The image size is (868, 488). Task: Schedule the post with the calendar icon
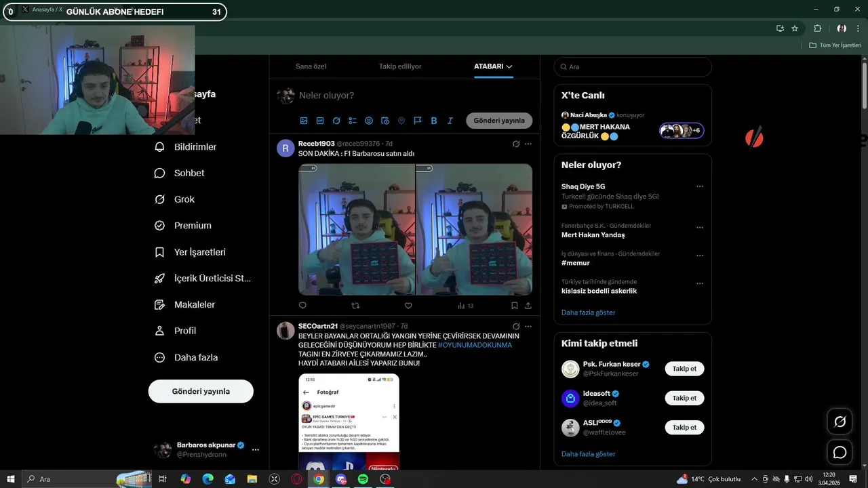[x=385, y=121]
